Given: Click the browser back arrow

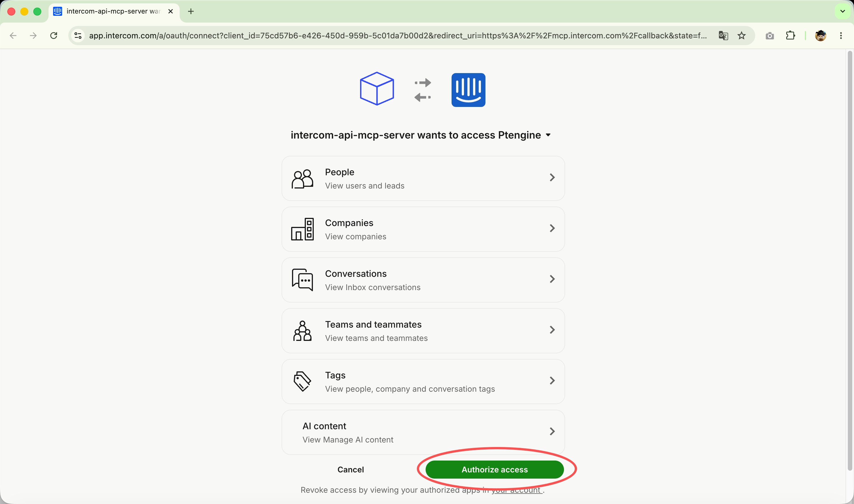Looking at the screenshot, I should [13, 36].
